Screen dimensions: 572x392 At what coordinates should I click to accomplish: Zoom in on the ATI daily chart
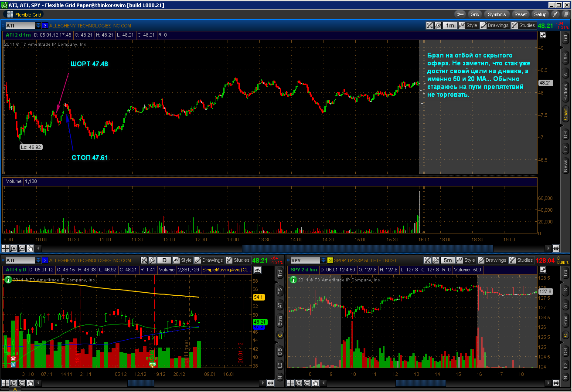pyautogui.click(x=14, y=383)
